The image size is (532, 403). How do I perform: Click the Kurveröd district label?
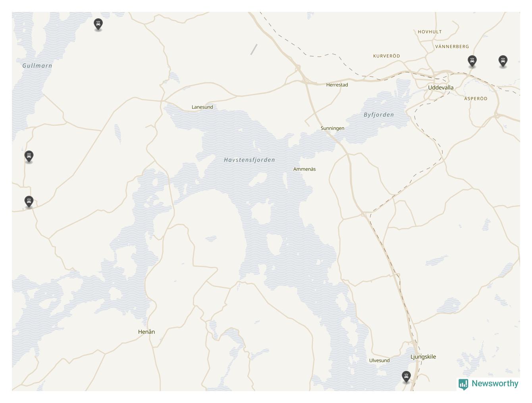[387, 56]
